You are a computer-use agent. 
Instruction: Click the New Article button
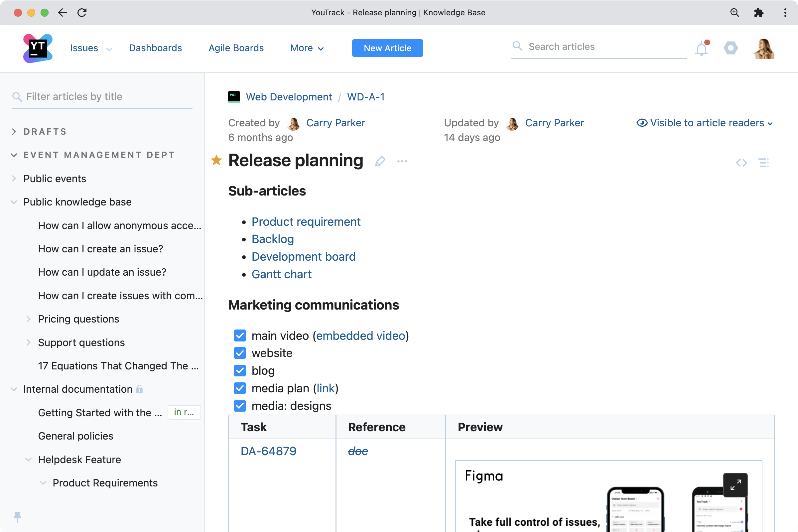point(387,48)
